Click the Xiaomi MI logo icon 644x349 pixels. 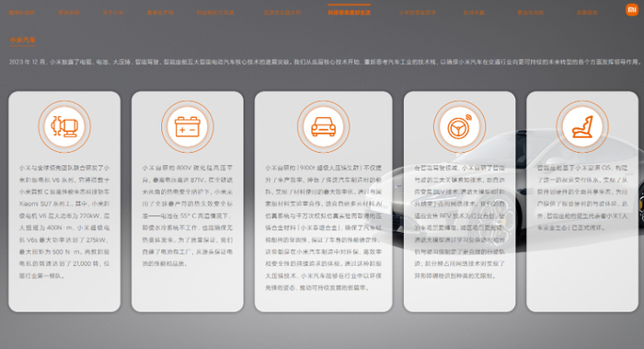point(632,9)
